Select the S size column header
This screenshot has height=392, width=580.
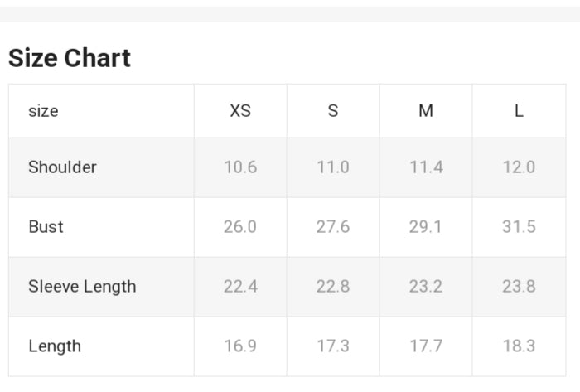333,111
